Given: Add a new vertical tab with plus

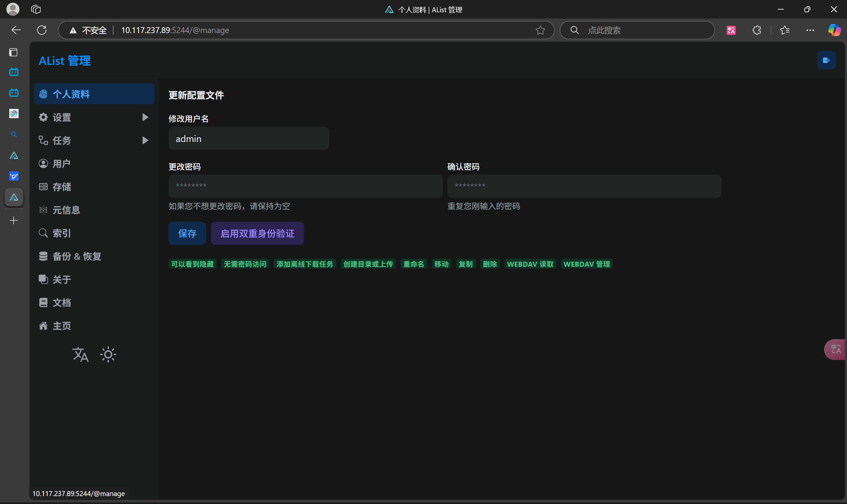Looking at the screenshot, I should pyautogui.click(x=14, y=220).
